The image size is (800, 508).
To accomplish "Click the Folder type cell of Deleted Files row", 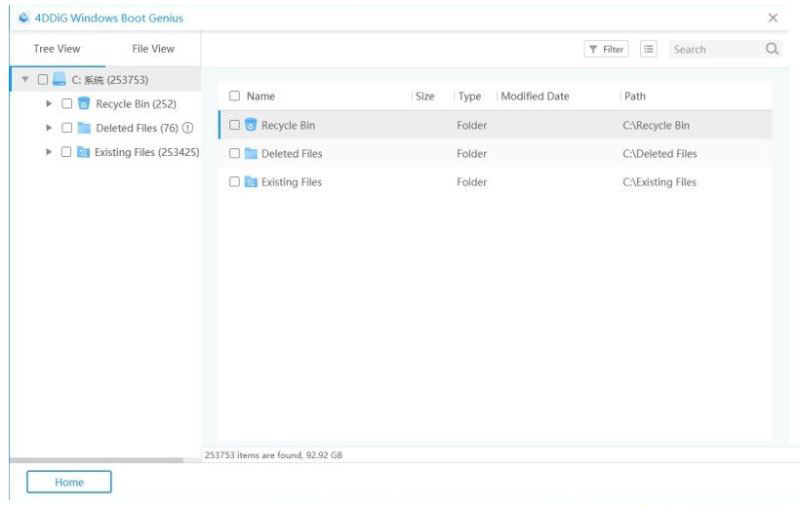I will (471, 154).
